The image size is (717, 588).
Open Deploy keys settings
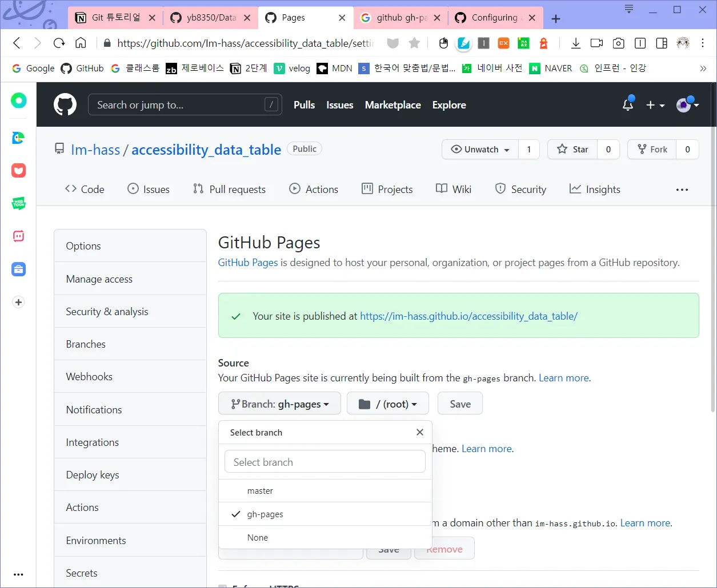[x=130, y=474]
